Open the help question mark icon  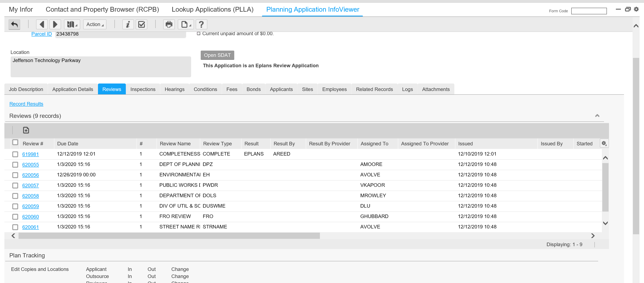point(201,25)
